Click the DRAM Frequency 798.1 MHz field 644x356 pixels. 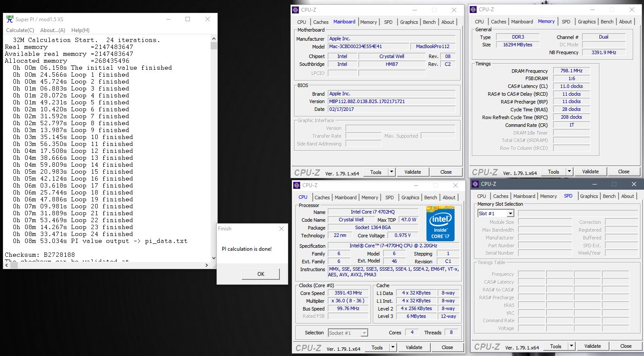pos(571,71)
